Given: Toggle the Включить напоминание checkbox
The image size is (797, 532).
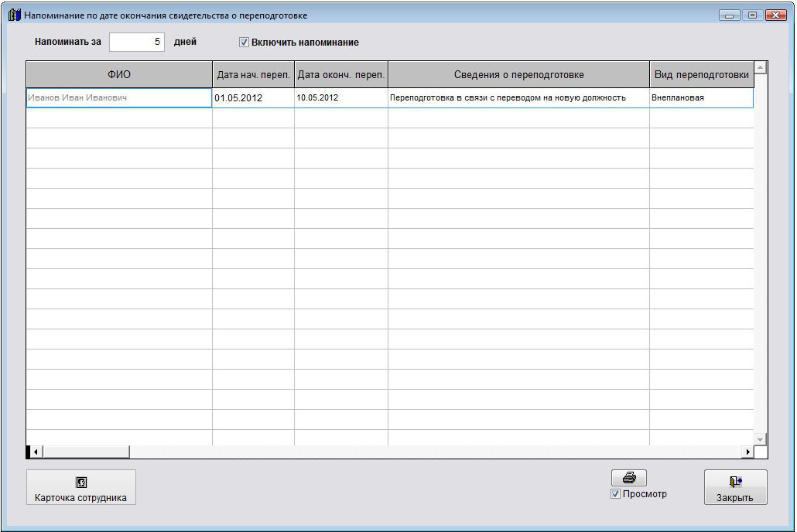Looking at the screenshot, I should (244, 43).
